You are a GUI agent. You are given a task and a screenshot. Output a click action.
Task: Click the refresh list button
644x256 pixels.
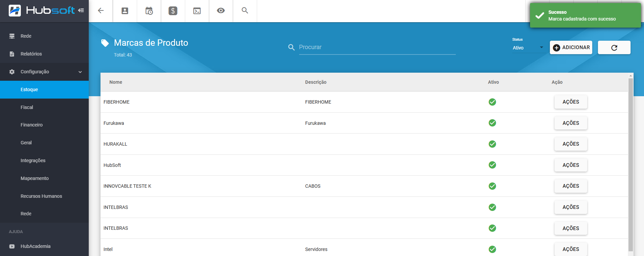[x=614, y=47]
